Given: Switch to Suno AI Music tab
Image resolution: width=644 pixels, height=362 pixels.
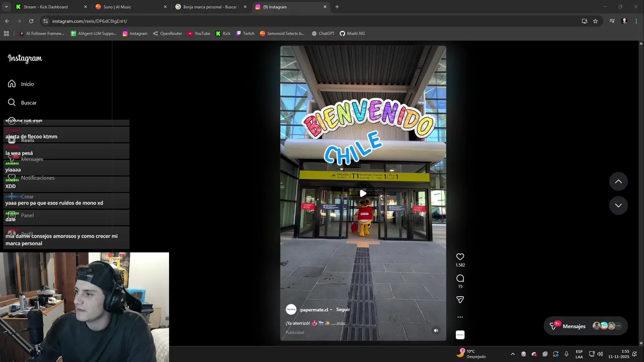Looking at the screenshot, I should click(x=131, y=7).
